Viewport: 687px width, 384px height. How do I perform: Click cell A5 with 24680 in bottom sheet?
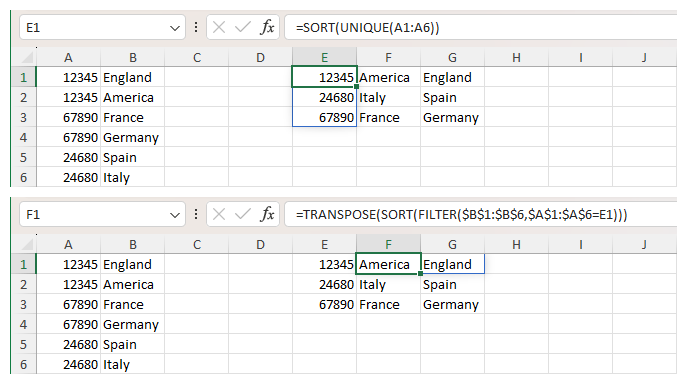point(68,344)
